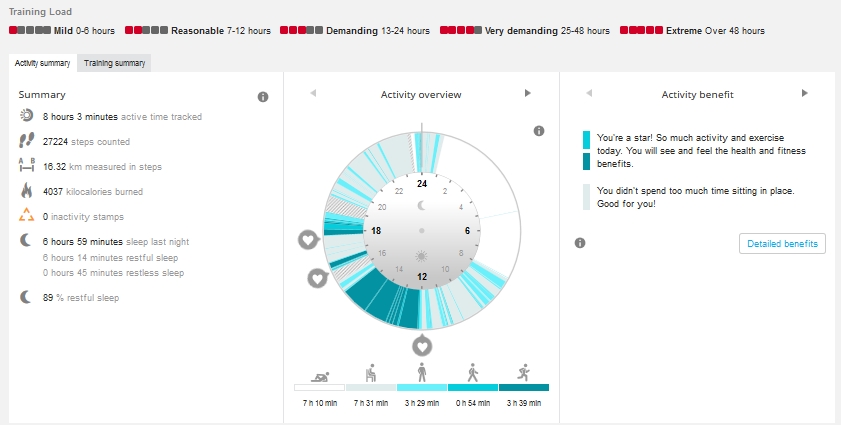This screenshot has height=425, width=841.
Task: Show next Activity benefit page
Action: point(804,94)
